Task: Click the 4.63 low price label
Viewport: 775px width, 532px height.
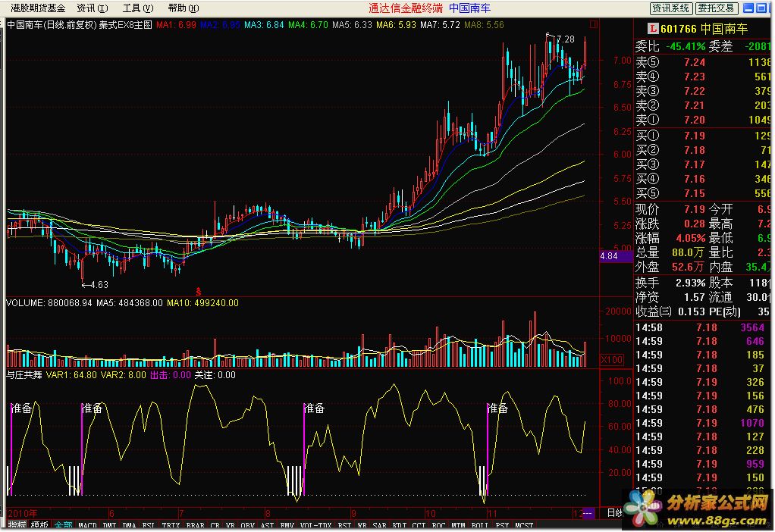Action: point(99,284)
